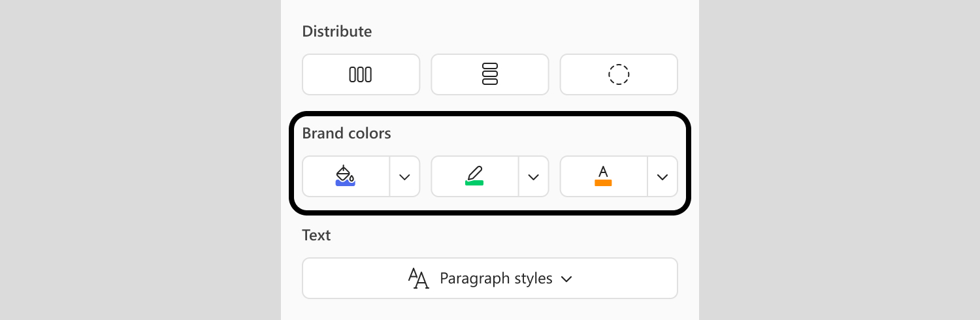The width and height of the screenshot is (980, 320).
Task: Select the dashed circle distribute option
Action: pos(619,74)
